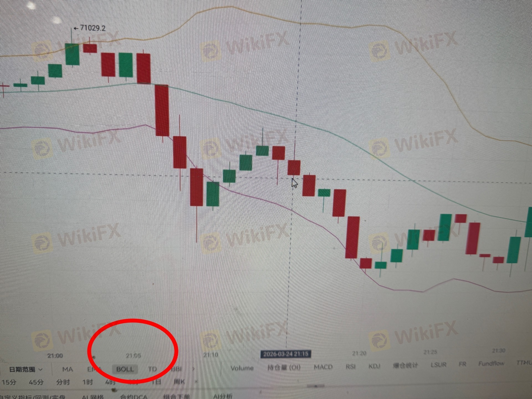Select the 分时 time-sharing view

(x=63, y=382)
